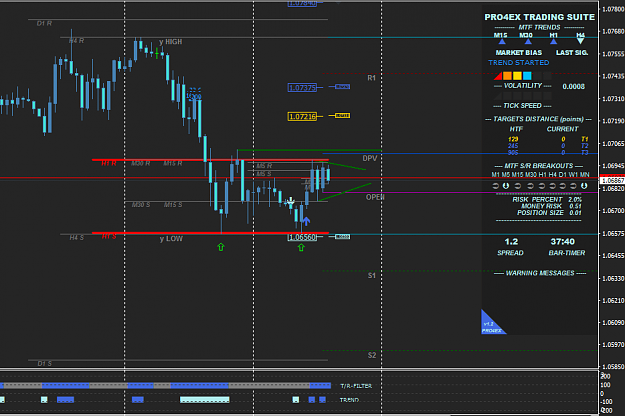Click the TREND STARTED market bias text
Screen dimensions: 625x416
click(x=519, y=63)
